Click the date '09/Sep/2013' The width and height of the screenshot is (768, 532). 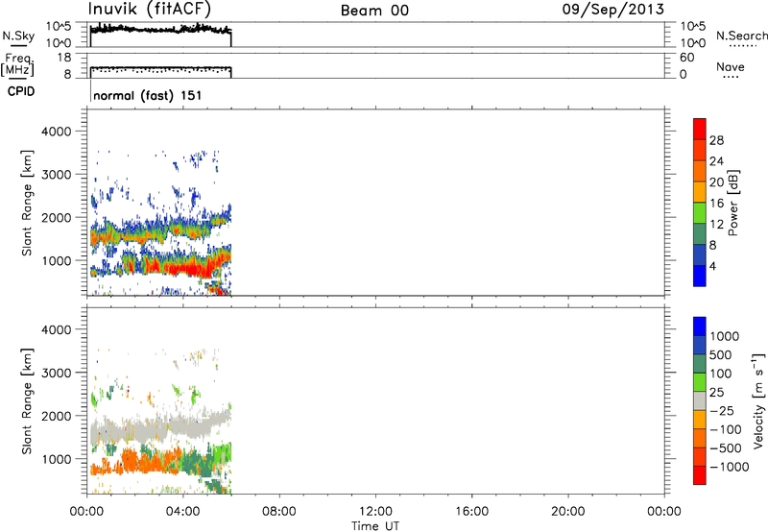613,9
